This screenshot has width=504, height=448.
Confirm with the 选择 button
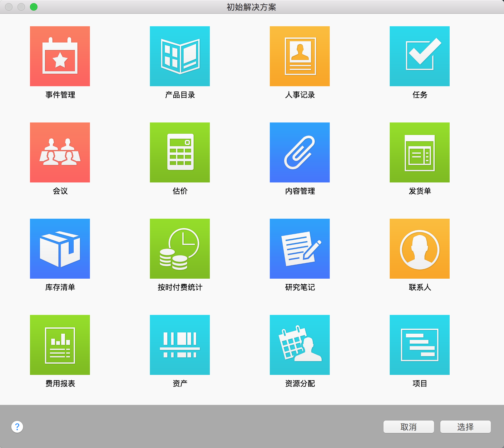[465, 427]
